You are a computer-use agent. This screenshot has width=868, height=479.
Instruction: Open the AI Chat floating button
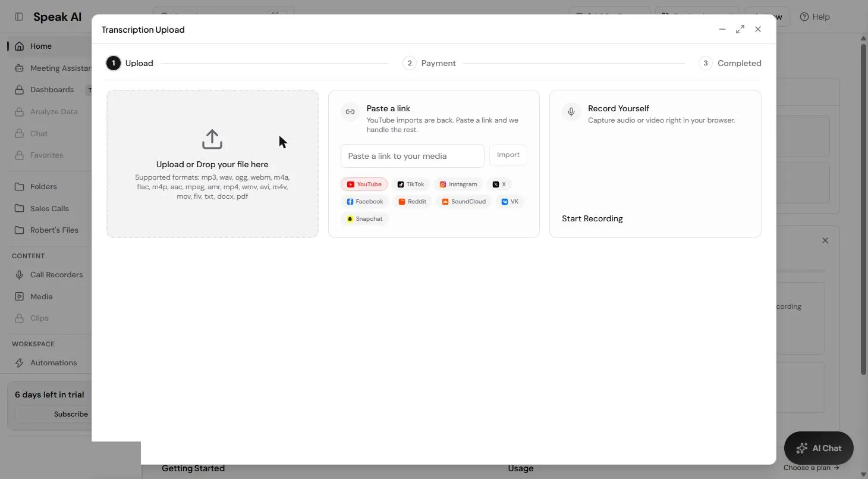819,448
